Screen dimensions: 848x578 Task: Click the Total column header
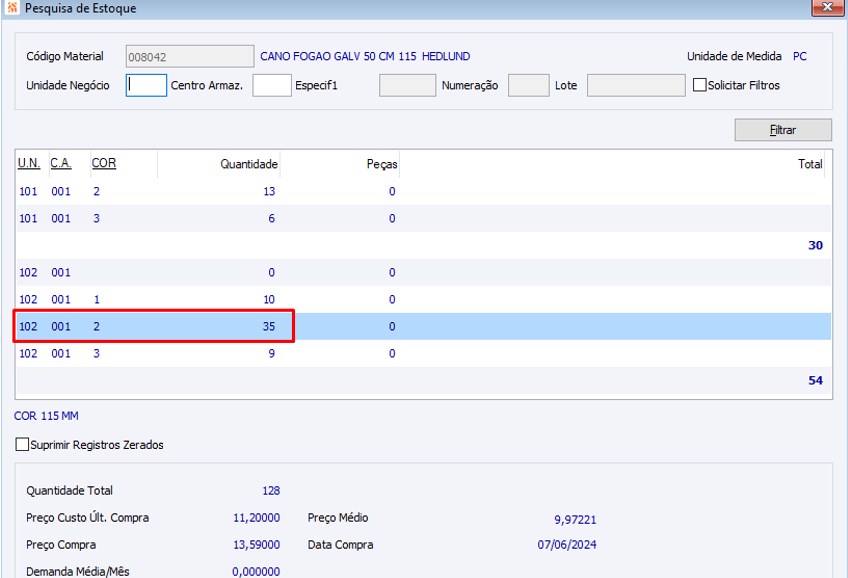pos(810,164)
